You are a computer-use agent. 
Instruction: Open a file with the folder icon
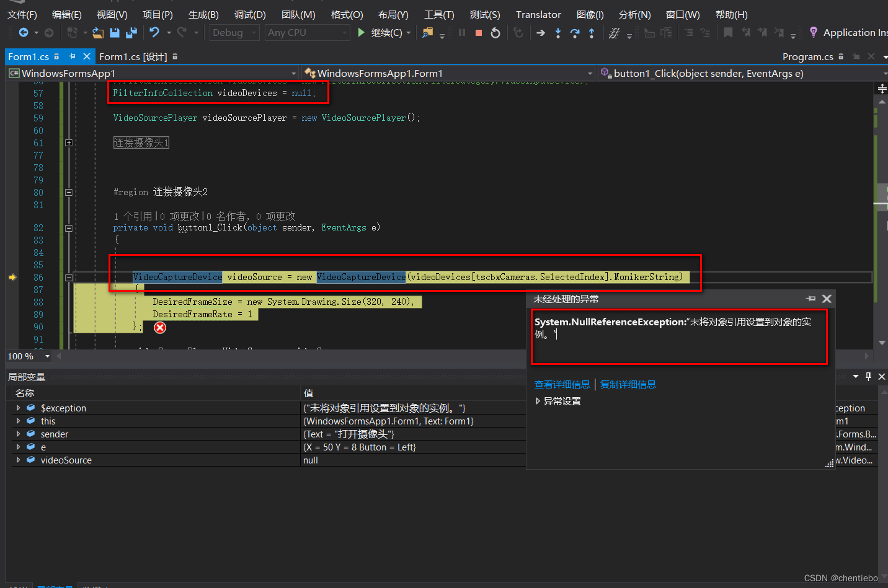(x=98, y=32)
